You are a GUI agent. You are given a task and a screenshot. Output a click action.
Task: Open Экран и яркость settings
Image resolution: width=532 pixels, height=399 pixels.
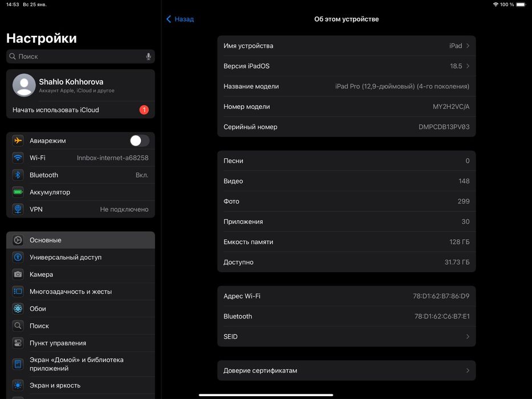point(80,385)
